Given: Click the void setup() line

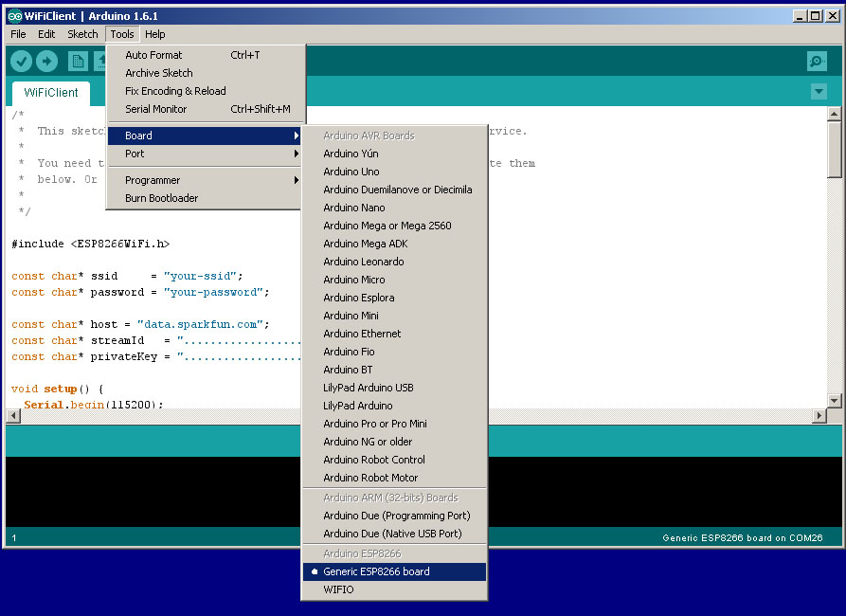Looking at the screenshot, I should tap(57, 389).
